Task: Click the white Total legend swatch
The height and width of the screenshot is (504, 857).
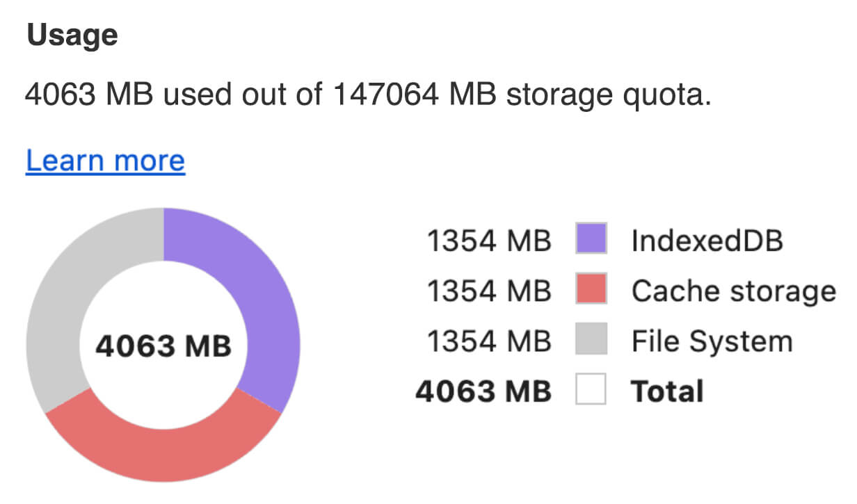Action: click(591, 390)
